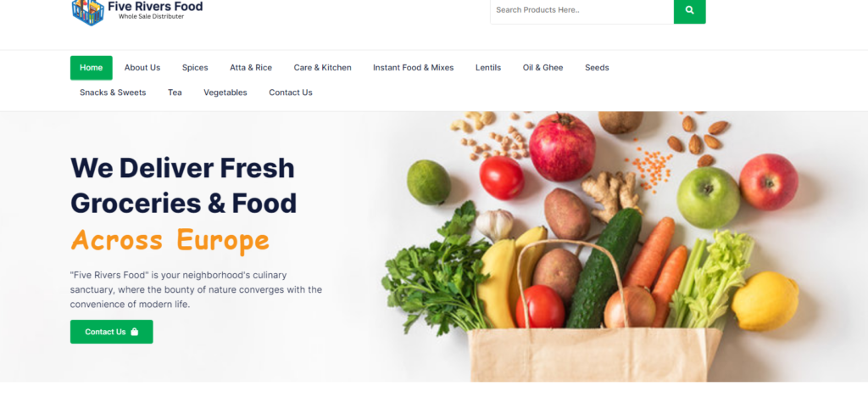Click the Five Rivers Food site title
The height and width of the screenshot is (420, 868).
[155, 7]
